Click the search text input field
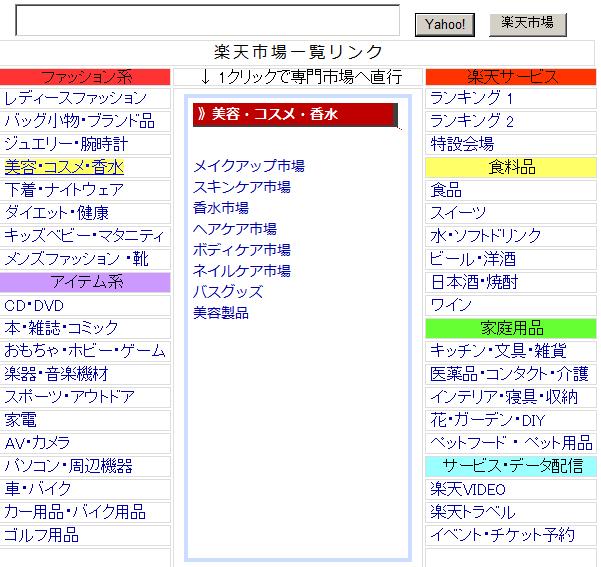The height and width of the screenshot is (567, 601). tap(207, 20)
